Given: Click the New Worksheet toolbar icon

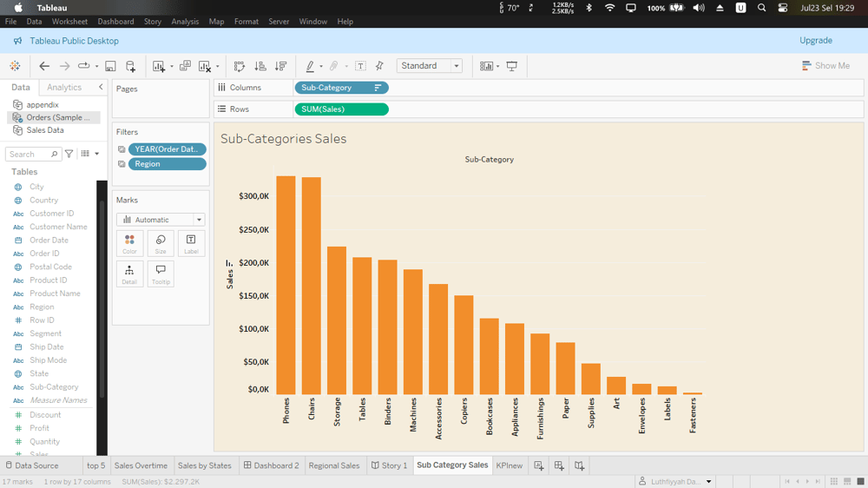Looking at the screenshot, I should [x=159, y=66].
